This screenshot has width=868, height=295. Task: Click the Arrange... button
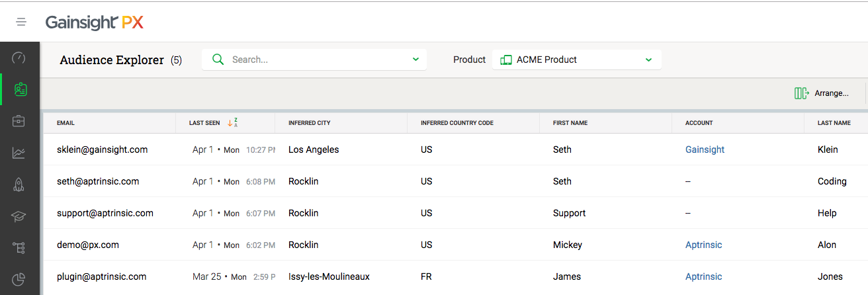tap(821, 93)
